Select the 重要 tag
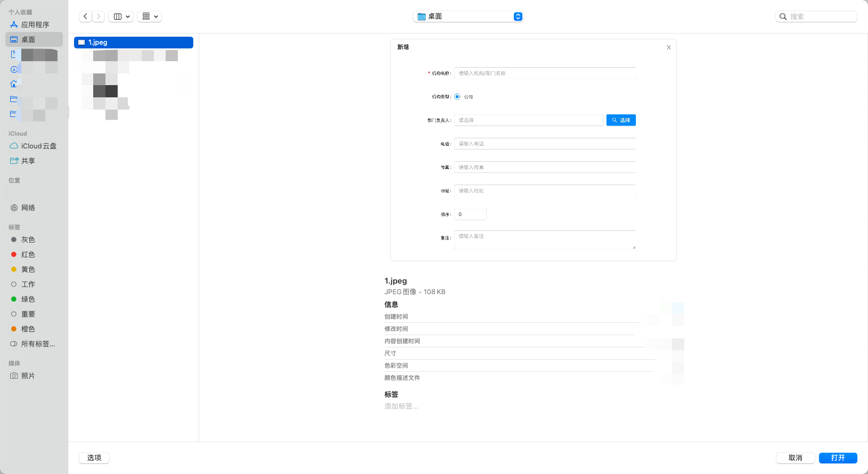This screenshot has height=474, width=868. 34,314
